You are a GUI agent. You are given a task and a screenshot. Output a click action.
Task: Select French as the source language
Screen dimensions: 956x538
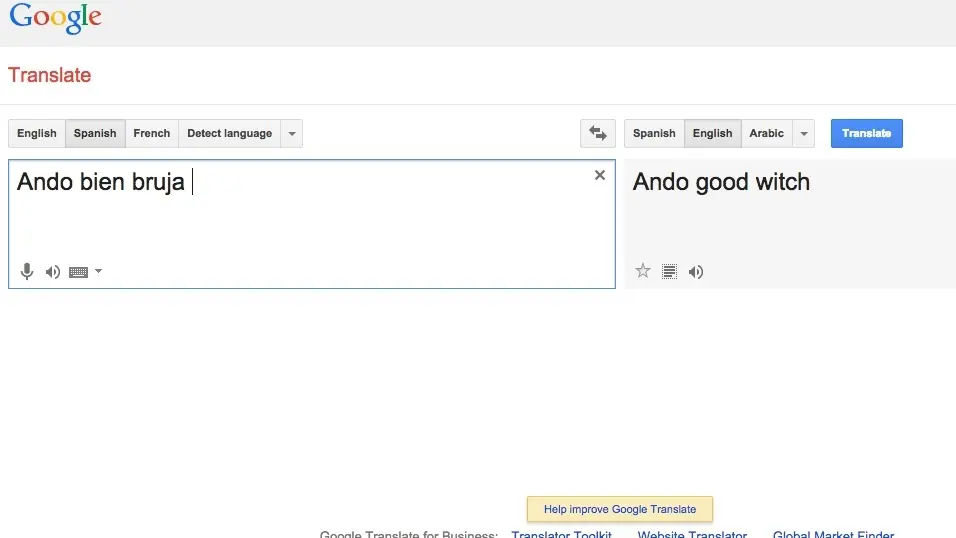click(152, 133)
